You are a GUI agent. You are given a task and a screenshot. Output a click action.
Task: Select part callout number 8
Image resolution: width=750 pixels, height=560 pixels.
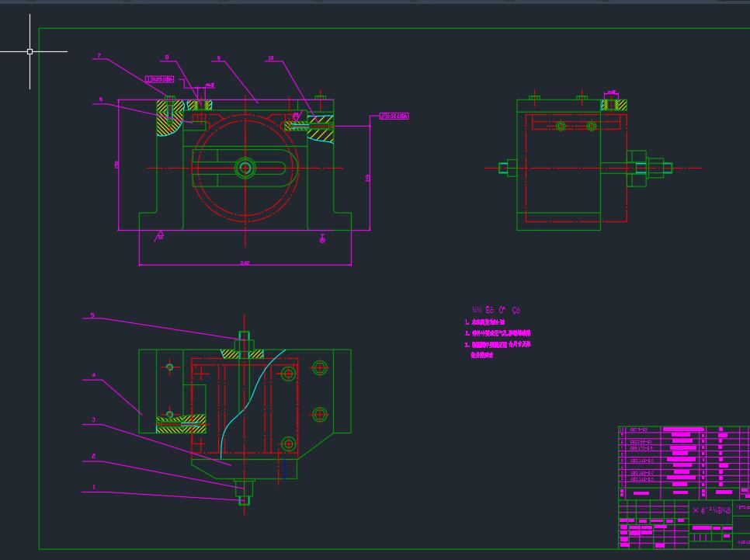(167, 57)
